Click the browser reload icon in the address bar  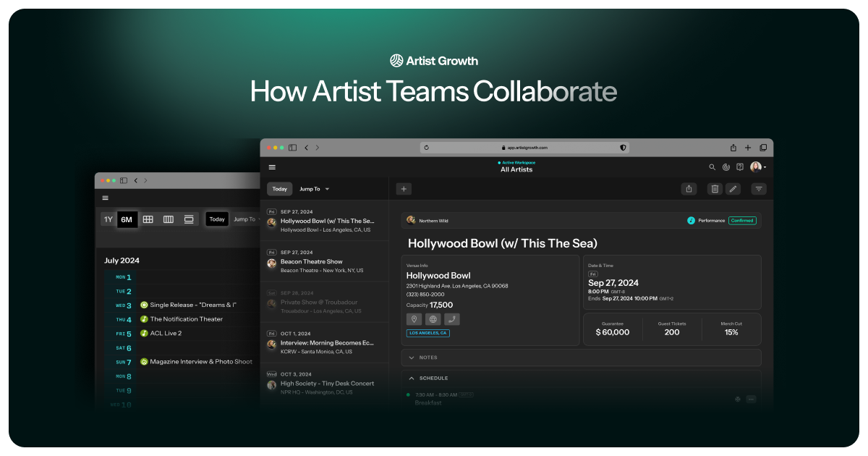[x=427, y=148]
